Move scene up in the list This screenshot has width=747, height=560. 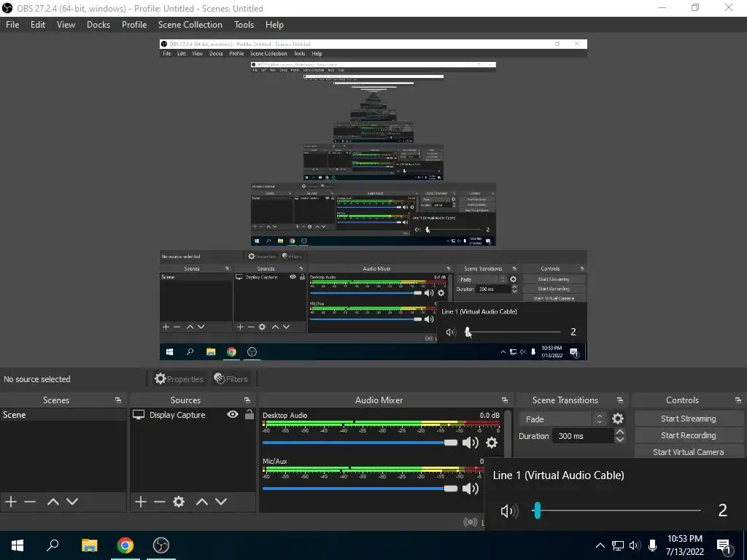coord(53,502)
